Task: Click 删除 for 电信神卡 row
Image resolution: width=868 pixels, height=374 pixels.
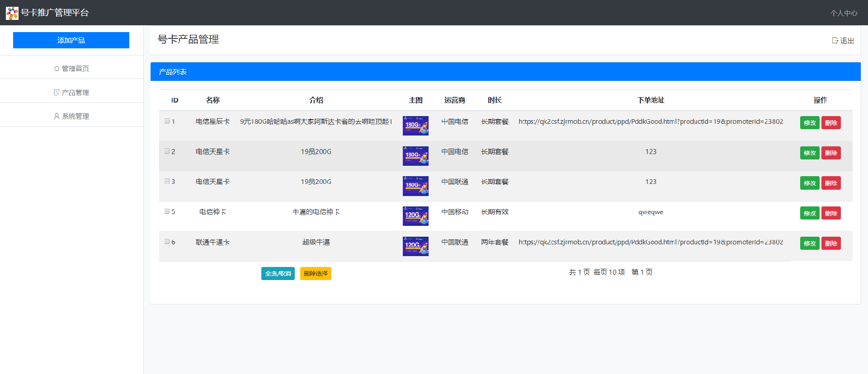Action: pos(831,213)
